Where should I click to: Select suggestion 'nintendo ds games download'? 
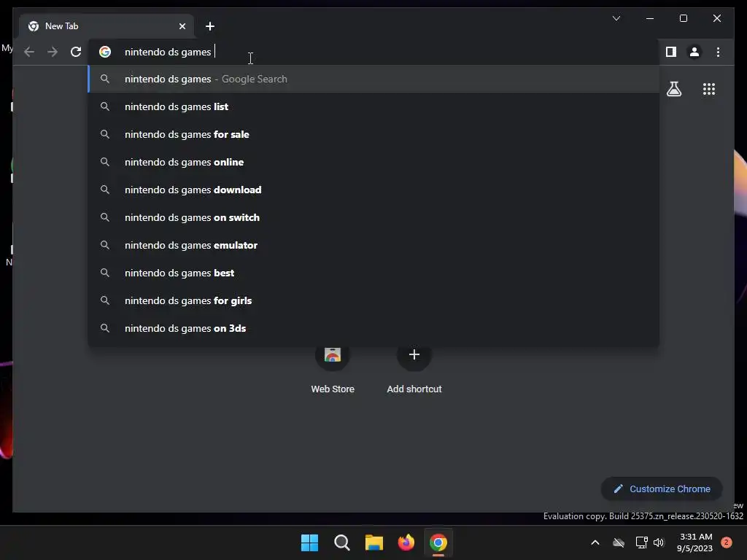click(x=373, y=190)
